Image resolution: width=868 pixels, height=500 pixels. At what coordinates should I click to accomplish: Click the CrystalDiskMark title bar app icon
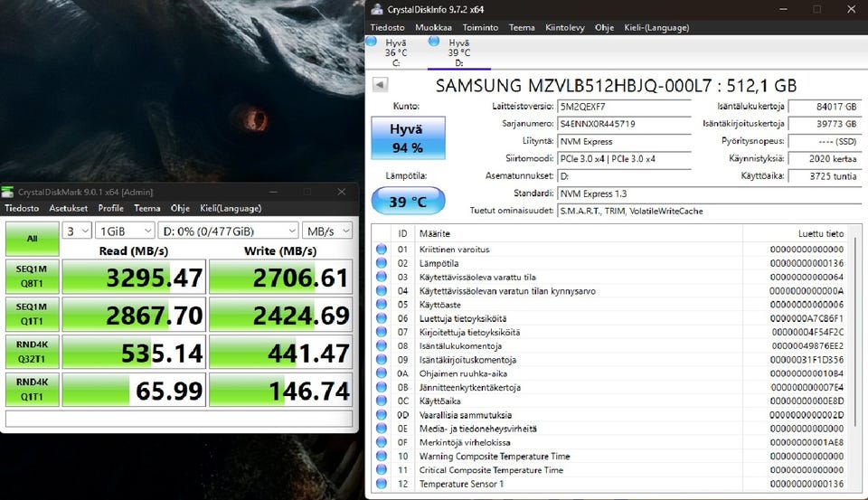[x=8, y=192]
